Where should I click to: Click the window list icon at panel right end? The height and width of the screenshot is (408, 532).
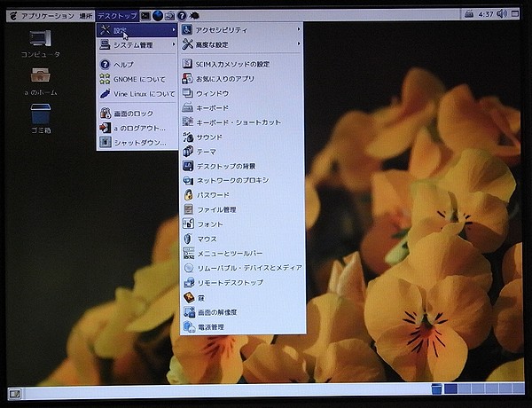[515, 14]
